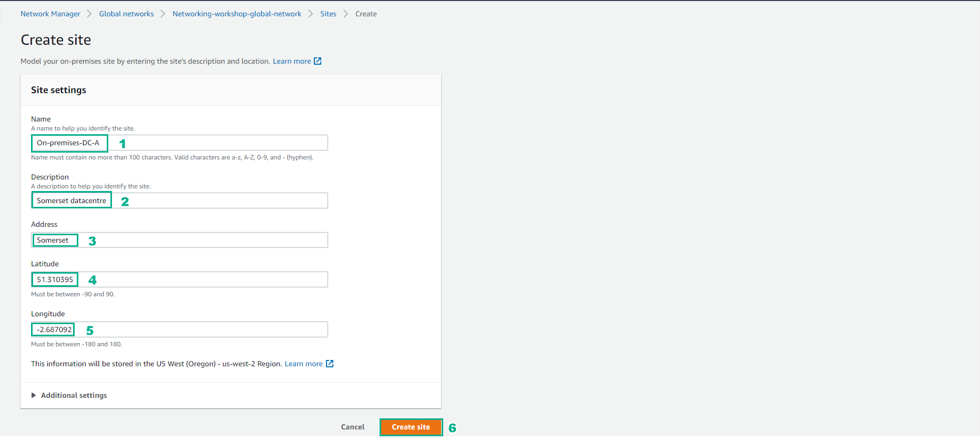
Task: Navigate to the Sites breadcrumb
Action: coord(328,14)
